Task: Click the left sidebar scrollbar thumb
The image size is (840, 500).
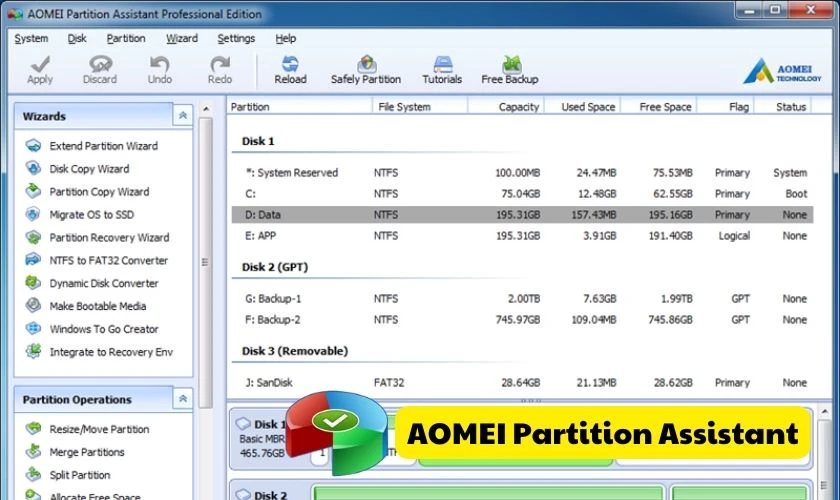Action: 206,263
